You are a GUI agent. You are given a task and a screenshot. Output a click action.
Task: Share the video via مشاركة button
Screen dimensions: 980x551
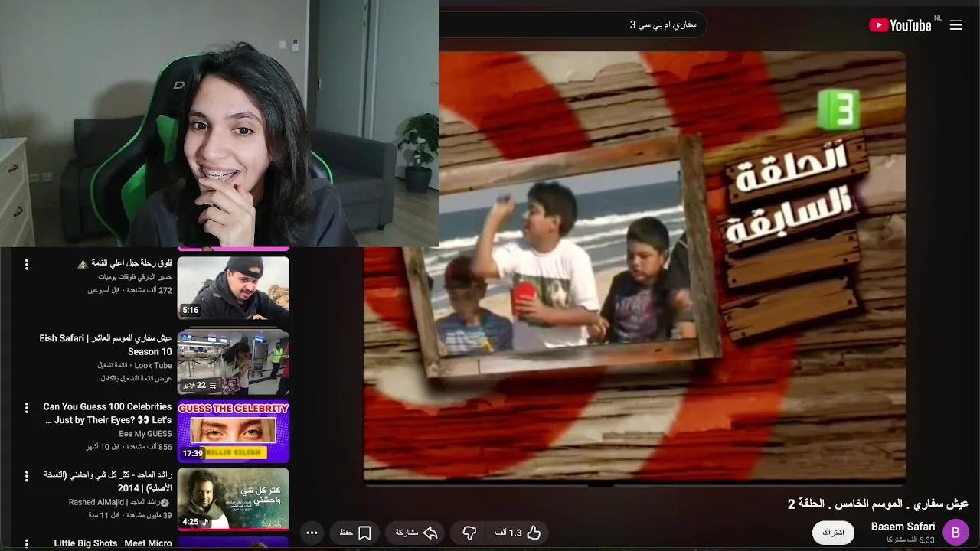pyautogui.click(x=416, y=533)
